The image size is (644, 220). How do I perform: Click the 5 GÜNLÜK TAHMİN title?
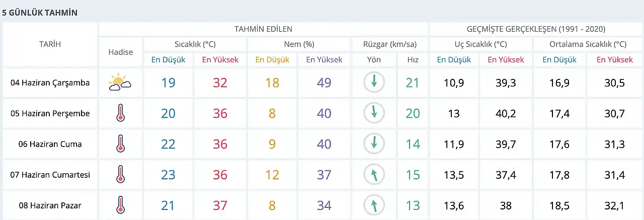click(40, 13)
